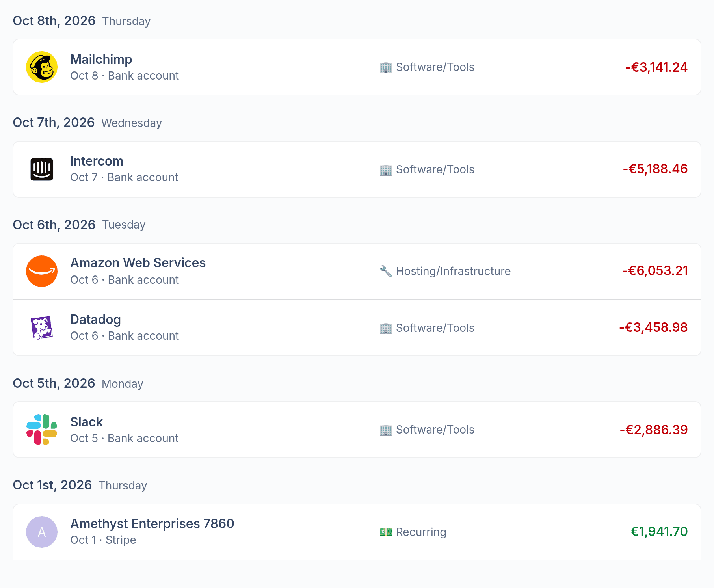Select the Recurring category label
Screen dimensions: 714x588
421,532
